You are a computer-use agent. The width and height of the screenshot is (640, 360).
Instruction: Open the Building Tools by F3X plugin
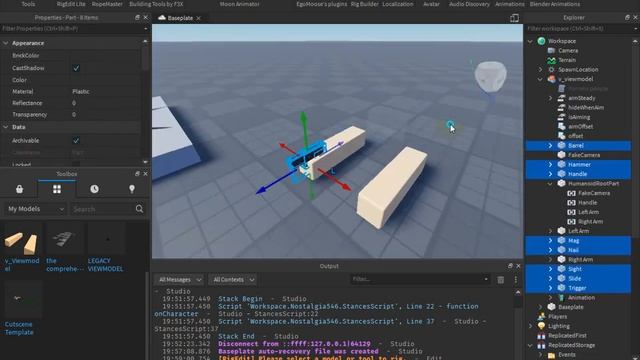click(x=156, y=4)
